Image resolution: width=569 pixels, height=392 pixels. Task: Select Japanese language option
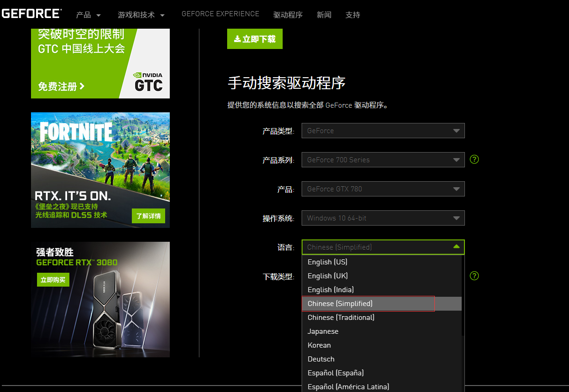pyautogui.click(x=382, y=331)
